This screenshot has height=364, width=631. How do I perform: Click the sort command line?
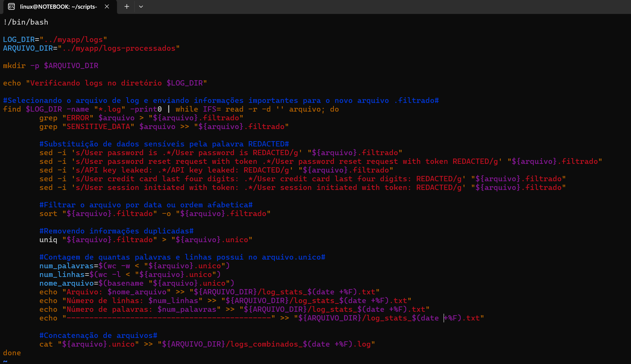[x=155, y=213]
